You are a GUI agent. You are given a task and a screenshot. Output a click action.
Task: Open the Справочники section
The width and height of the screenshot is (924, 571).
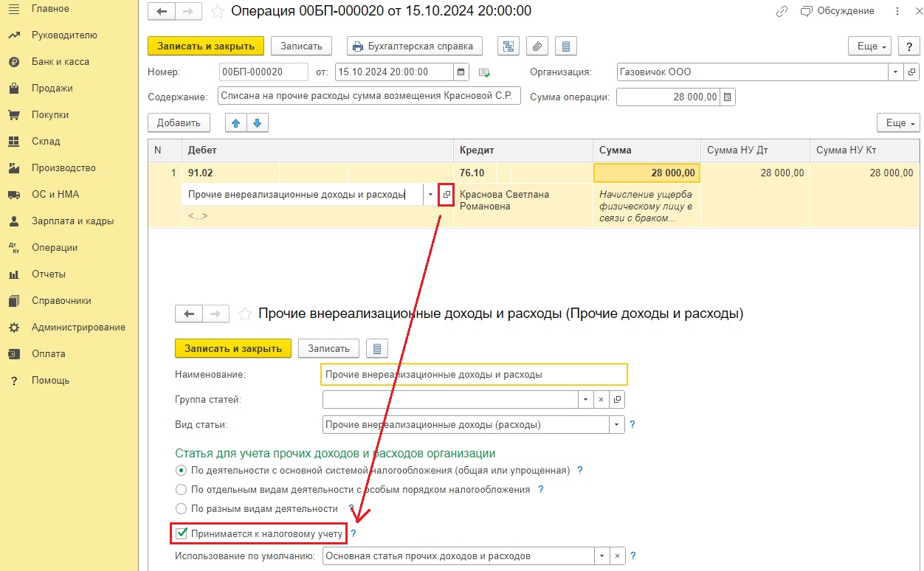pyautogui.click(x=61, y=300)
